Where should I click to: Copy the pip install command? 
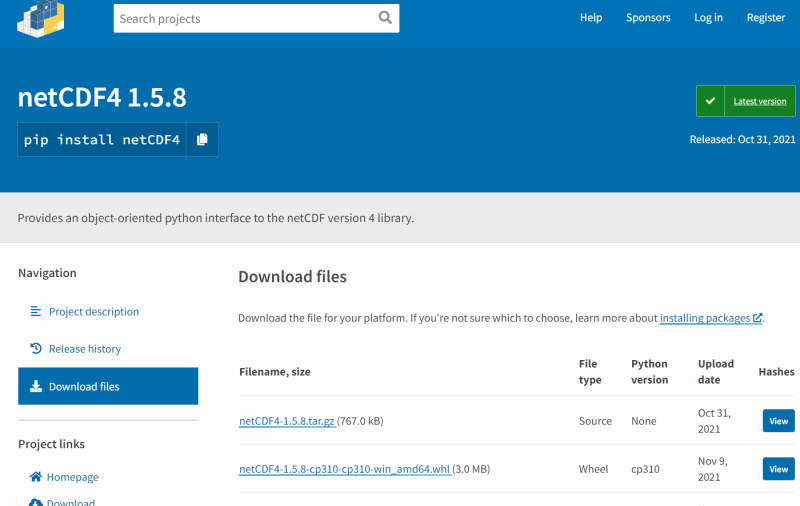[x=202, y=140]
